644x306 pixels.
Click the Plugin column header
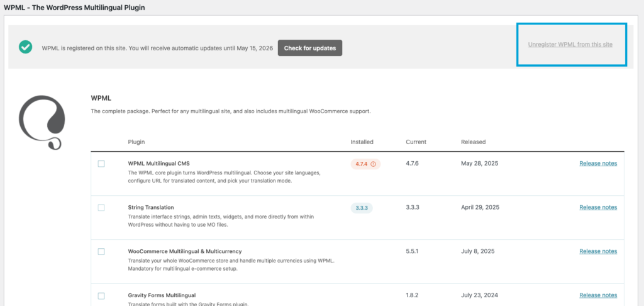click(136, 142)
